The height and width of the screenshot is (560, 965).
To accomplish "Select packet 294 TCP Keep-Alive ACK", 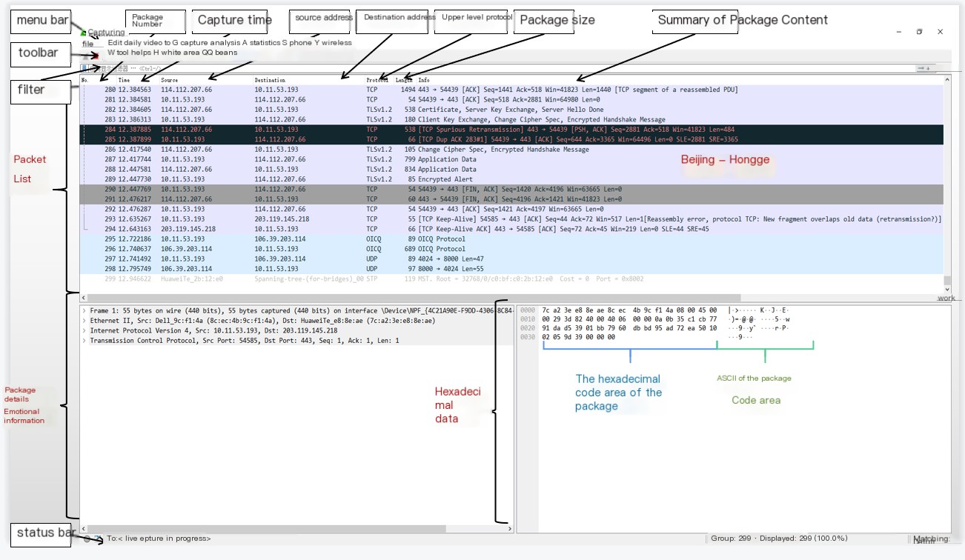I will click(x=511, y=230).
